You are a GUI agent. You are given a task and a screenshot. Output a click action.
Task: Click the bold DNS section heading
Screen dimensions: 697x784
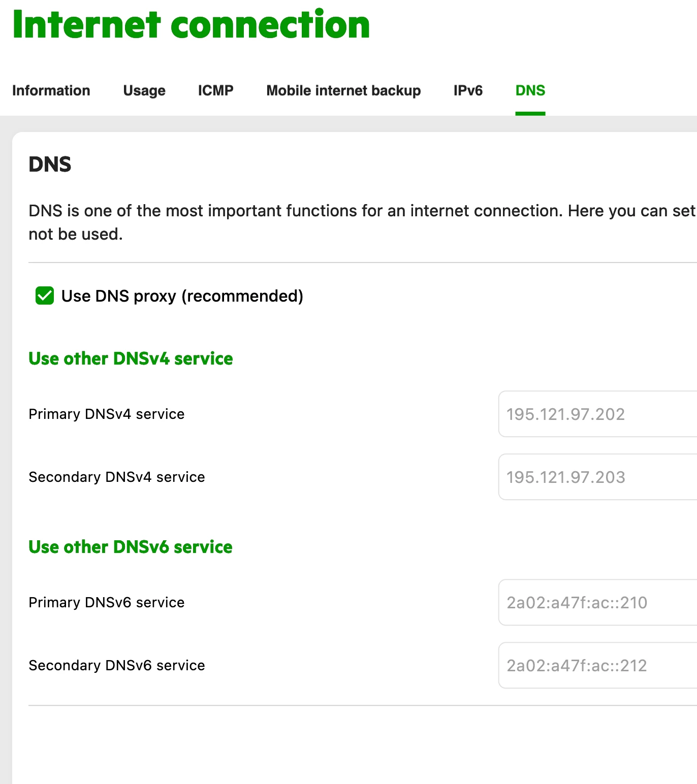pos(50,164)
